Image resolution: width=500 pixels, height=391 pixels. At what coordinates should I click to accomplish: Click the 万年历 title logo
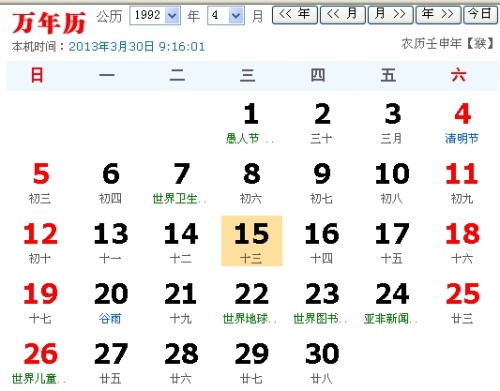pos(49,23)
